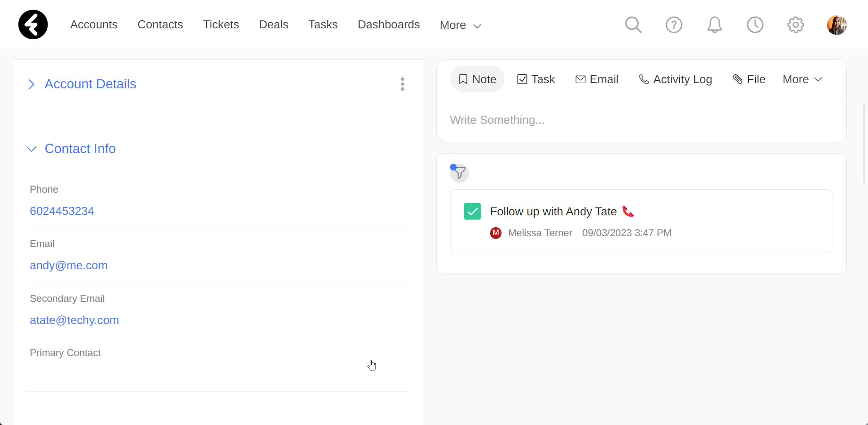This screenshot has width=868, height=425.
Task: Expand the Account Details section chevron
Action: (32, 84)
